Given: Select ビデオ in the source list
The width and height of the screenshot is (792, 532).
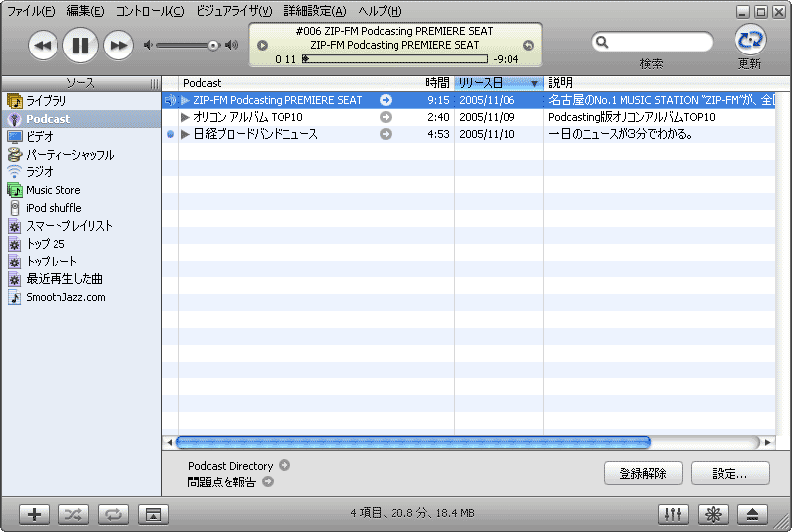Looking at the screenshot, I should pyautogui.click(x=81, y=137).
